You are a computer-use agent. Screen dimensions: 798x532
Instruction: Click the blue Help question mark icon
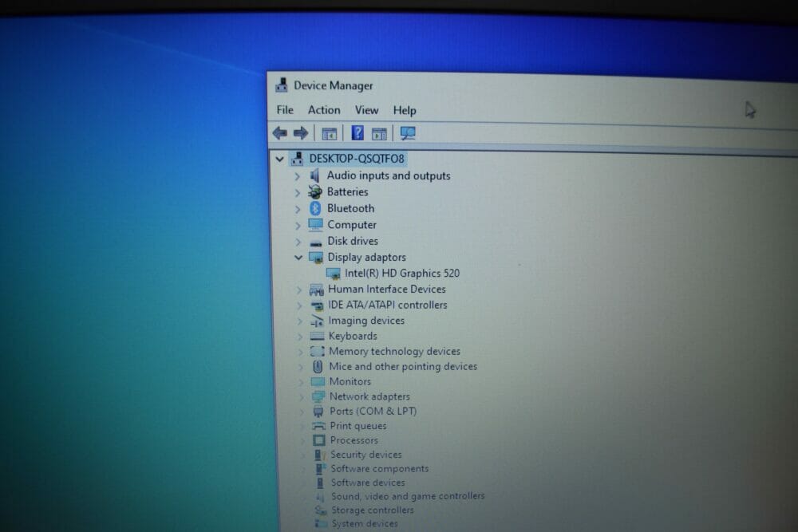click(358, 133)
